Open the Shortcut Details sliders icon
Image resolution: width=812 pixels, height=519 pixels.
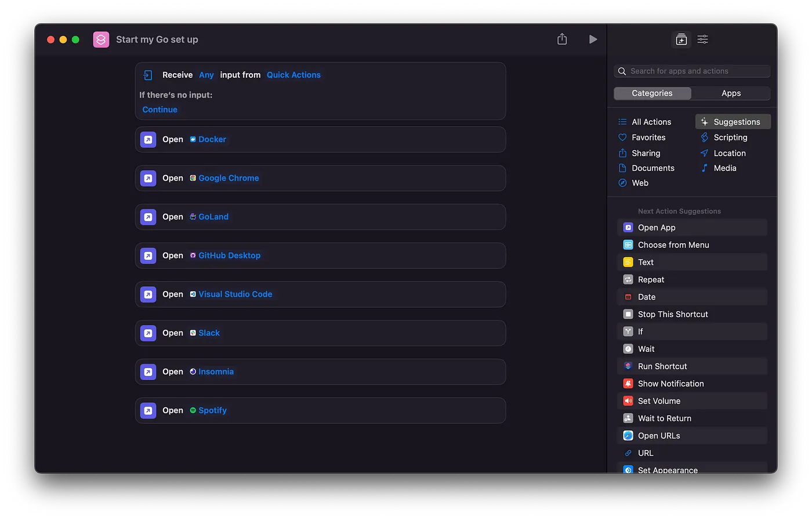point(702,39)
